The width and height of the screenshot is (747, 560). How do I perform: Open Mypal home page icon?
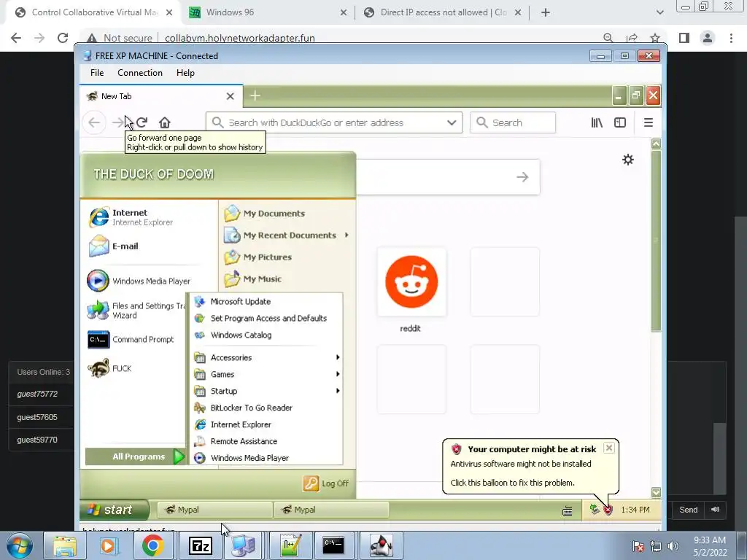(x=164, y=122)
